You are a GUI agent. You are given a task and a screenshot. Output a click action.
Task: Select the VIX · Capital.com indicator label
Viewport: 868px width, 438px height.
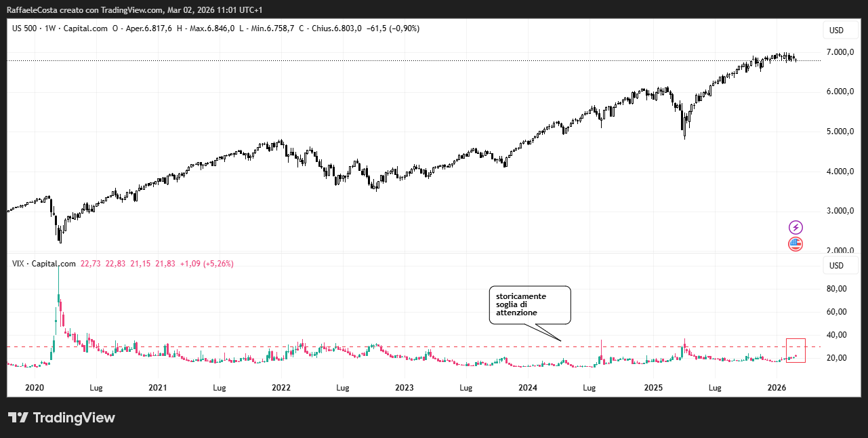(44, 264)
